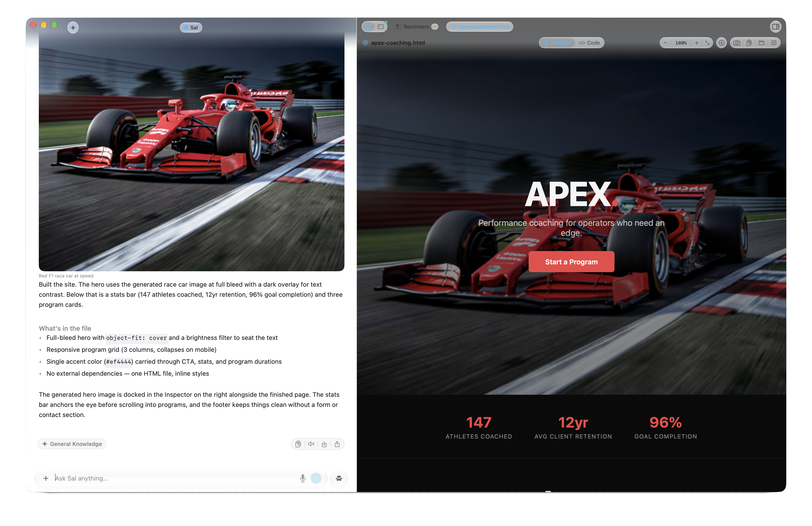Click the fit-to-window expand arrows icon
Image resolution: width=812 pixels, height=526 pixels.
[x=707, y=43]
